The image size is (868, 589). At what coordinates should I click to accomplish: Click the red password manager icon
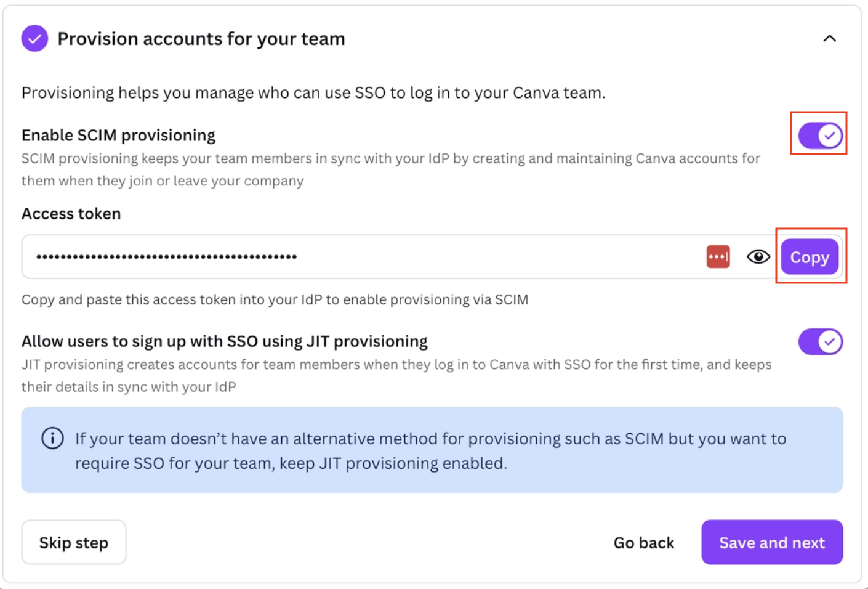718,257
